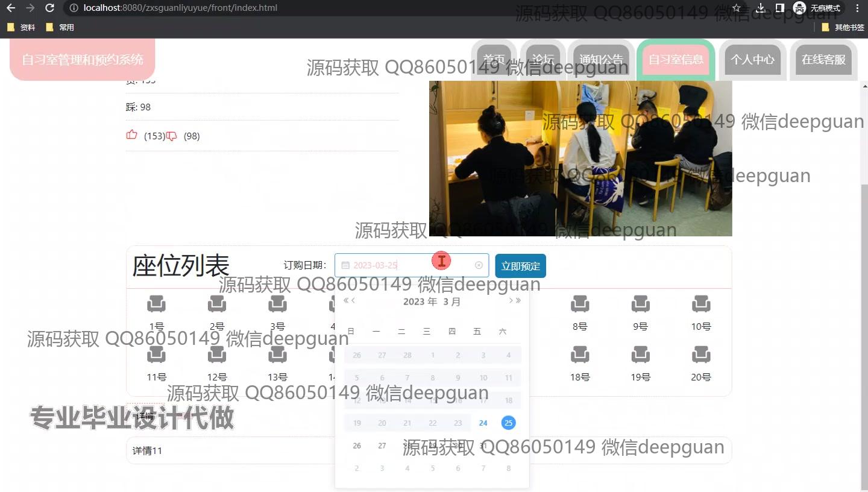Click the study room photo

[x=580, y=159]
